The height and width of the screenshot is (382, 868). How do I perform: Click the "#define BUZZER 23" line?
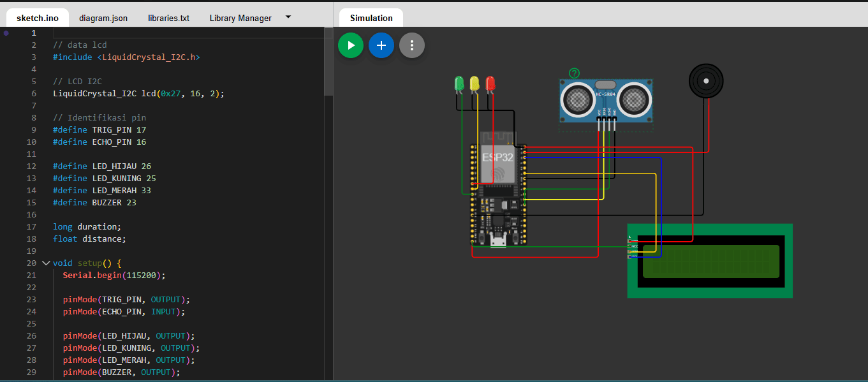94,202
